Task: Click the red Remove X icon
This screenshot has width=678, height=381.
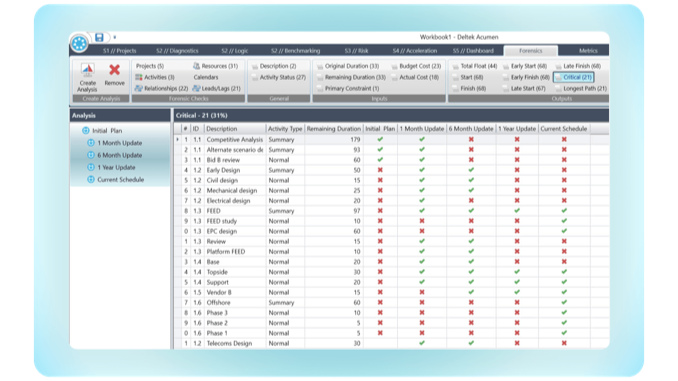Action: 115,70
